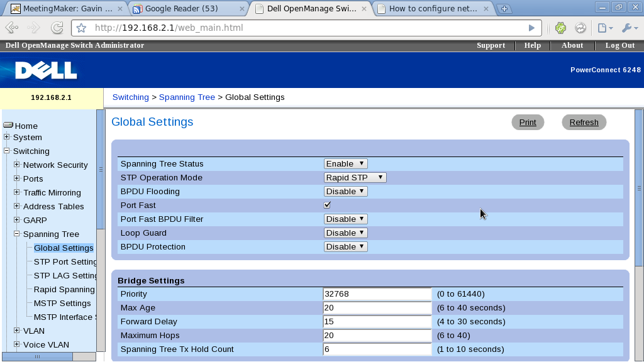Expand the VLAN tree node
The width and height of the screenshot is (644, 362).
point(17,331)
